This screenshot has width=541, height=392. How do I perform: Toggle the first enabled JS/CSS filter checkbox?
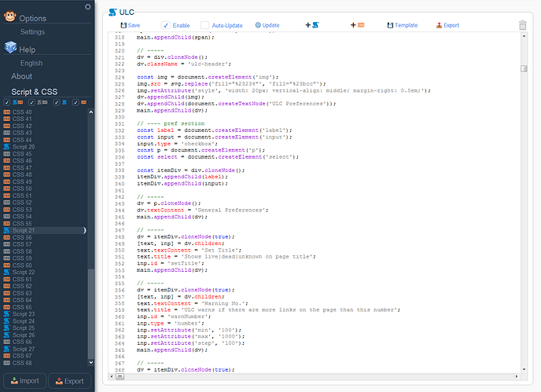7,102
